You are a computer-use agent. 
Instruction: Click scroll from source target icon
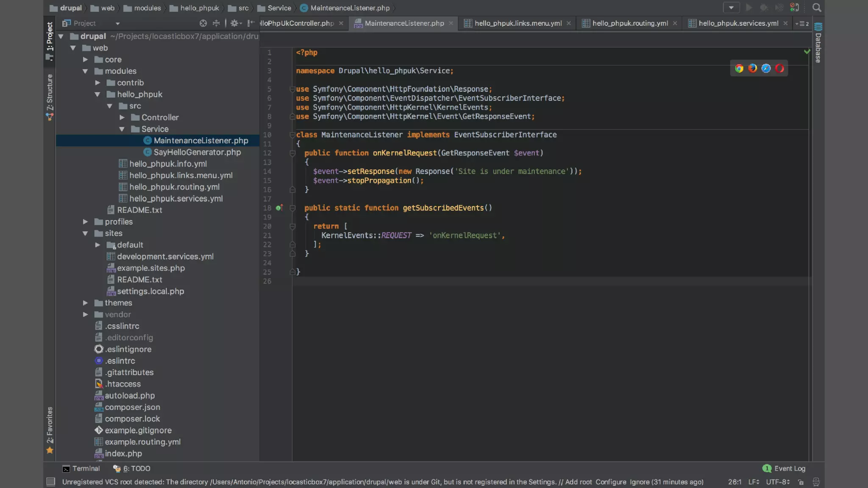(x=203, y=23)
